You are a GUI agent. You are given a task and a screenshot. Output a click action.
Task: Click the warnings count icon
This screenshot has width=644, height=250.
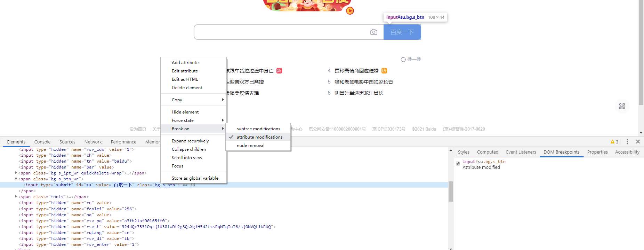pyautogui.click(x=614, y=142)
